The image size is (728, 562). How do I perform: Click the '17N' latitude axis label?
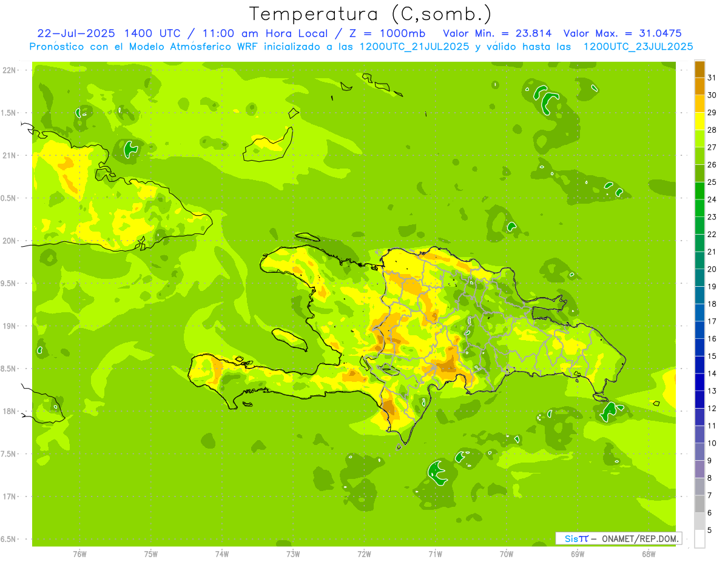tap(10, 497)
